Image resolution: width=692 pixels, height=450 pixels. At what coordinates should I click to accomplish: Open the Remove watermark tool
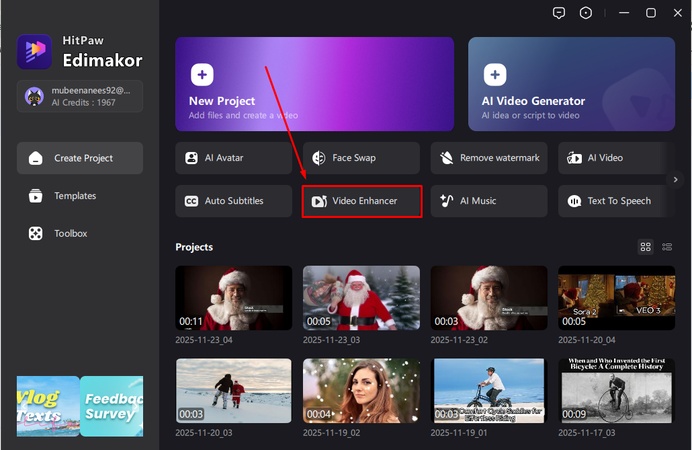pyautogui.click(x=489, y=158)
